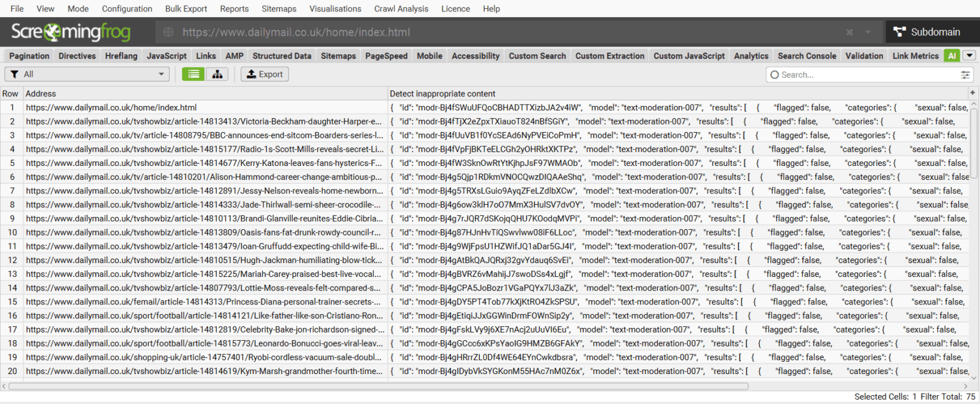Select the dailymail home/index.html address cell
This screenshot has height=404, width=980.
coord(205,108)
